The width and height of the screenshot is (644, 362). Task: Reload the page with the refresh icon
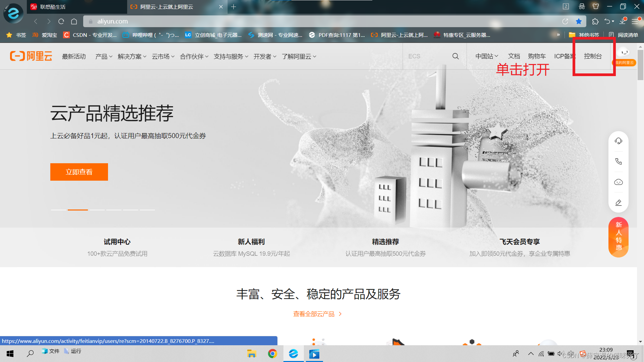(x=61, y=21)
